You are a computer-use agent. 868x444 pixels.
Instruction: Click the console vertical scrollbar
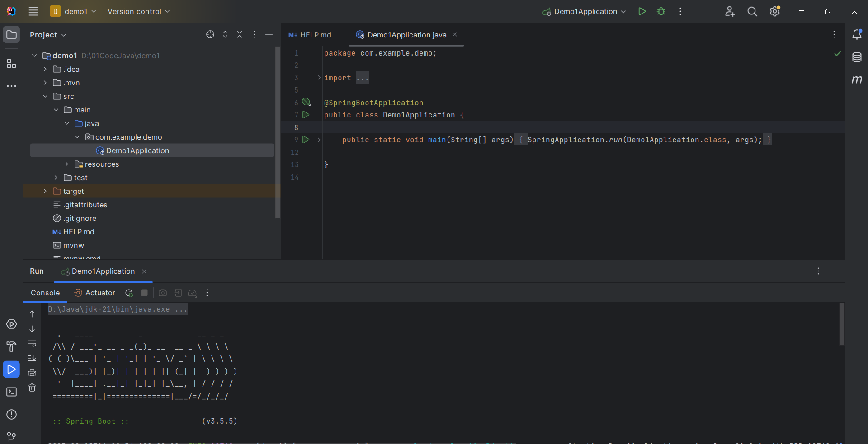[841, 324]
